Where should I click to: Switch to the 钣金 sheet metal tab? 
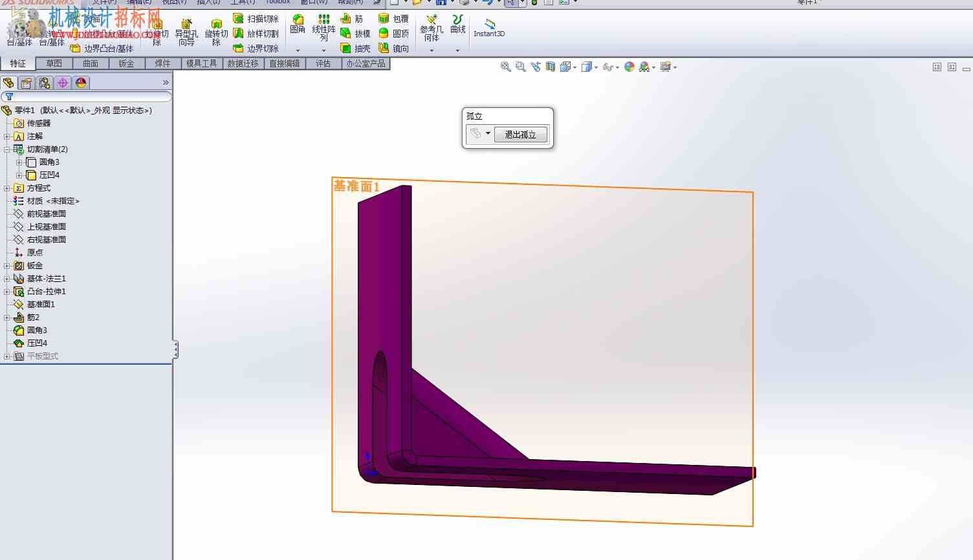127,63
